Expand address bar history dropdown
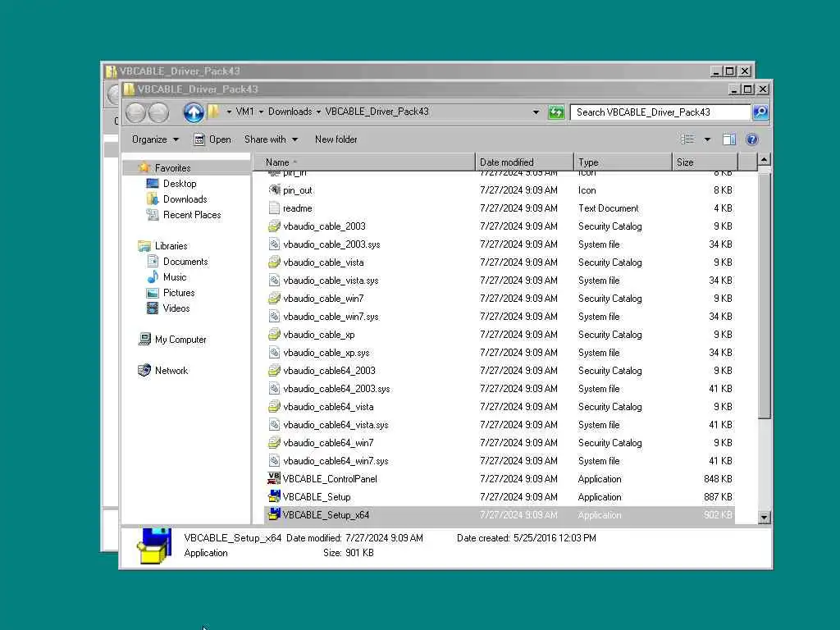840x630 pixels. click(x=536, y=112)
